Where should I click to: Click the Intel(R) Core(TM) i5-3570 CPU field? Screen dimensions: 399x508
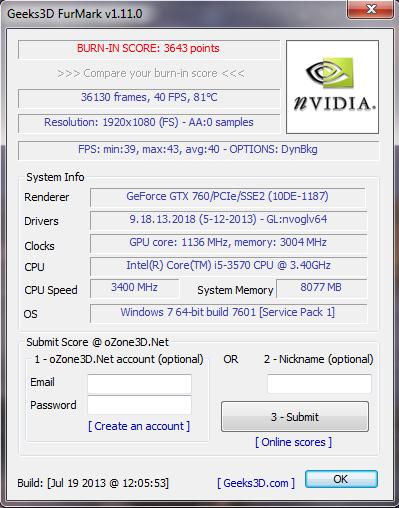coord(228,266)
